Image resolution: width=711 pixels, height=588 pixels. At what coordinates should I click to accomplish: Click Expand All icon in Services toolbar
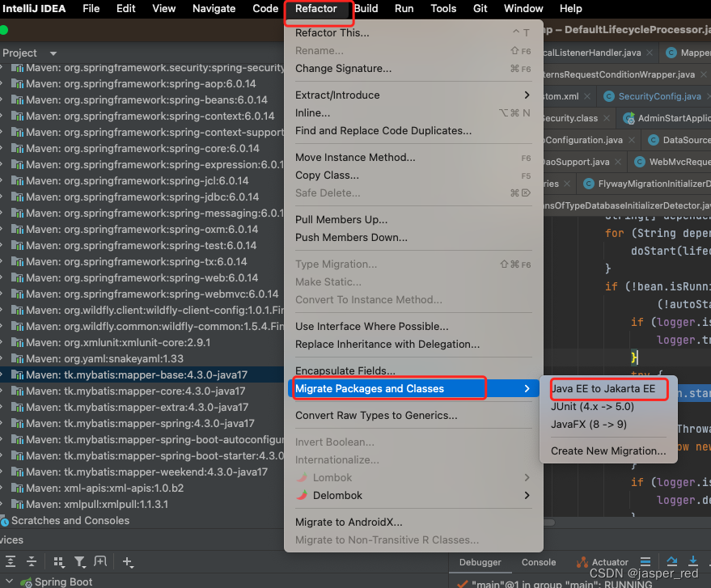(x=11, y=561)
